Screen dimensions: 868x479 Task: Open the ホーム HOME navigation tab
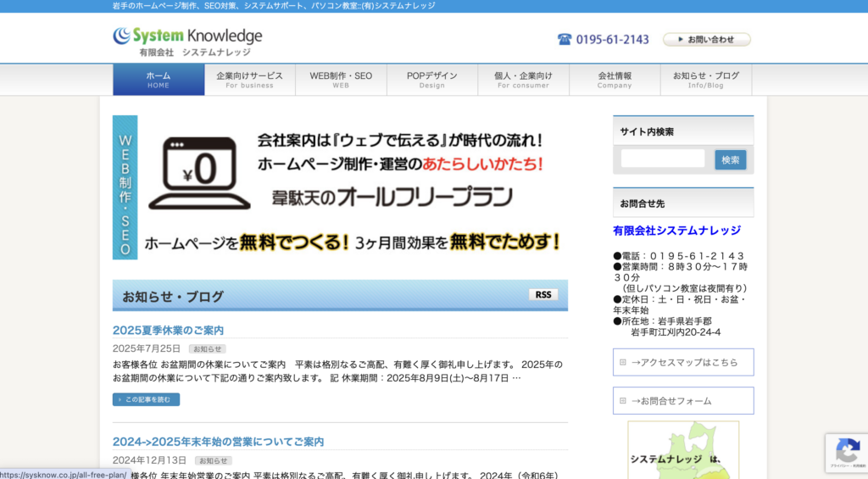click(x=159, y=80)
